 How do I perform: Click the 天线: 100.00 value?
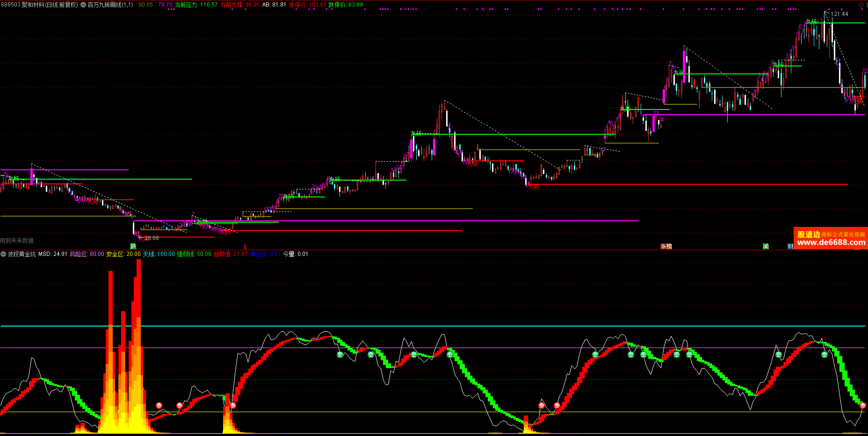coord(159,254)
